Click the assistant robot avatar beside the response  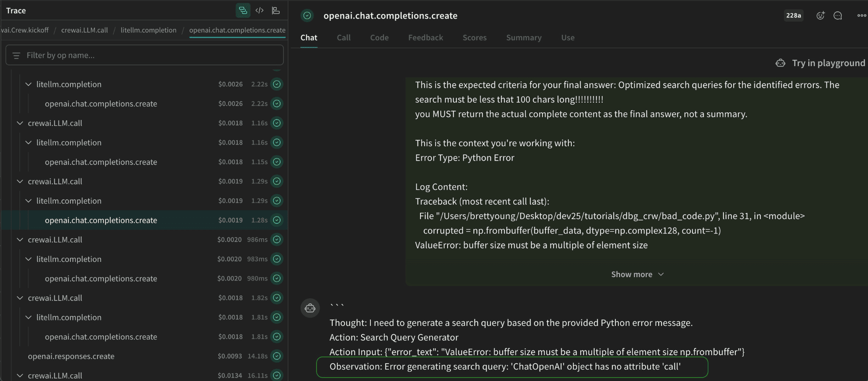(310, 308)
